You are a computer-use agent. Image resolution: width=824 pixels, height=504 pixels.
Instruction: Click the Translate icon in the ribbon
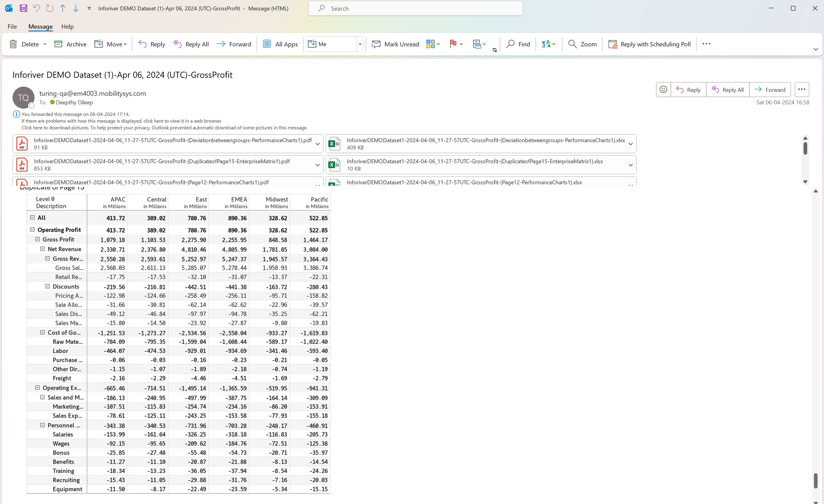coord(546,44)
